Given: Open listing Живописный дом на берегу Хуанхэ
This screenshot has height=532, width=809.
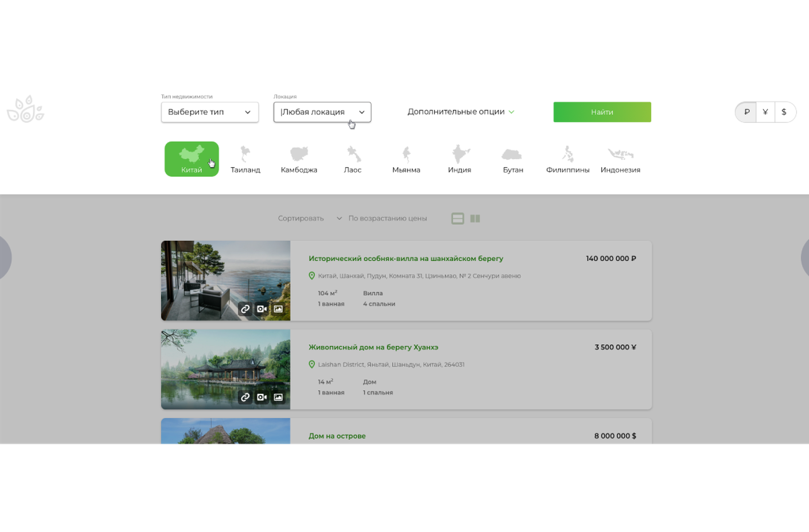Looking at the screenshot, I should (x=373, y=347).
